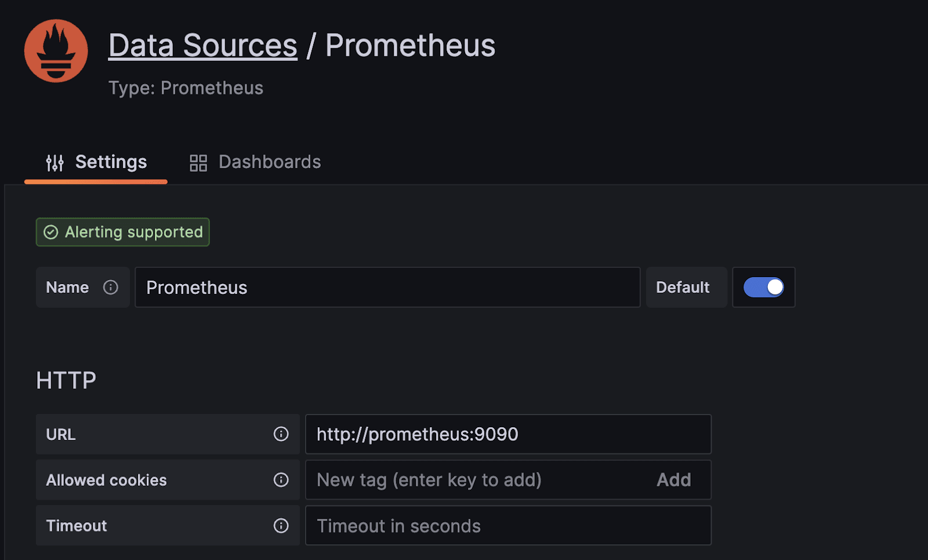Screen dimensions: 928x560
Task: Open the Data Sources breadcrumb link
Action: (x=203, y=45)
